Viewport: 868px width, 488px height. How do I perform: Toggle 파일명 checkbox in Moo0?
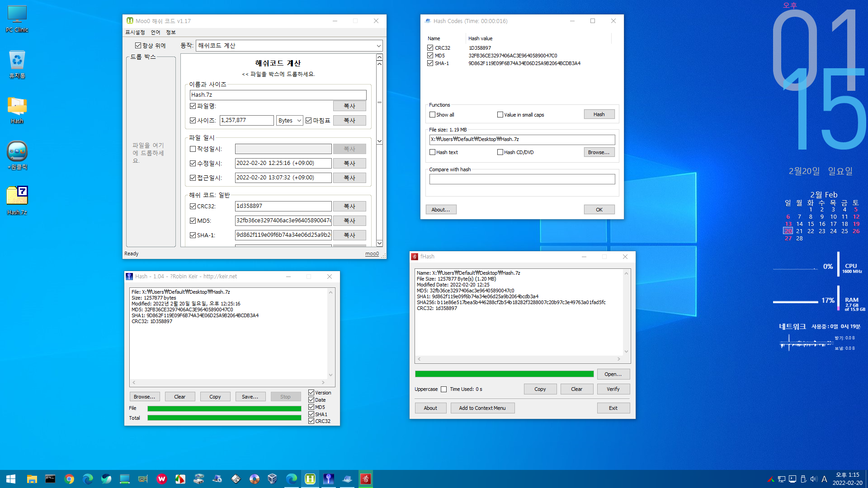(193, 106)
